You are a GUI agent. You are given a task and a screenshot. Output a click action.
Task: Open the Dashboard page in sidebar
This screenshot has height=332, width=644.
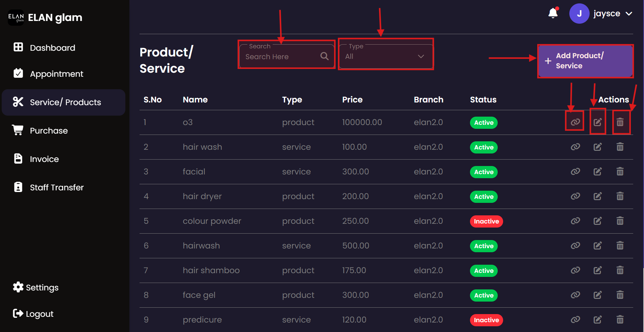(x=52, y=48)
